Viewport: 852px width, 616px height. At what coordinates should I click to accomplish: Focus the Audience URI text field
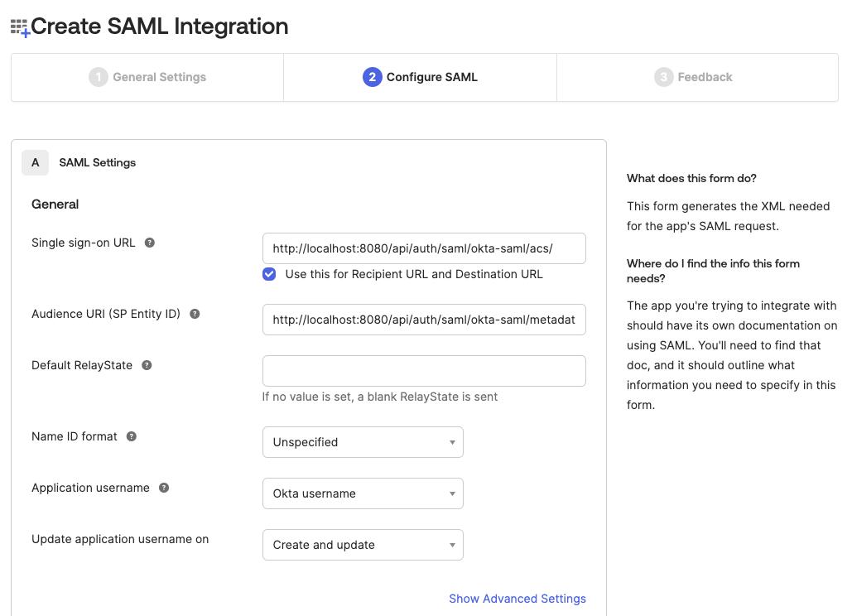(424, 320)
